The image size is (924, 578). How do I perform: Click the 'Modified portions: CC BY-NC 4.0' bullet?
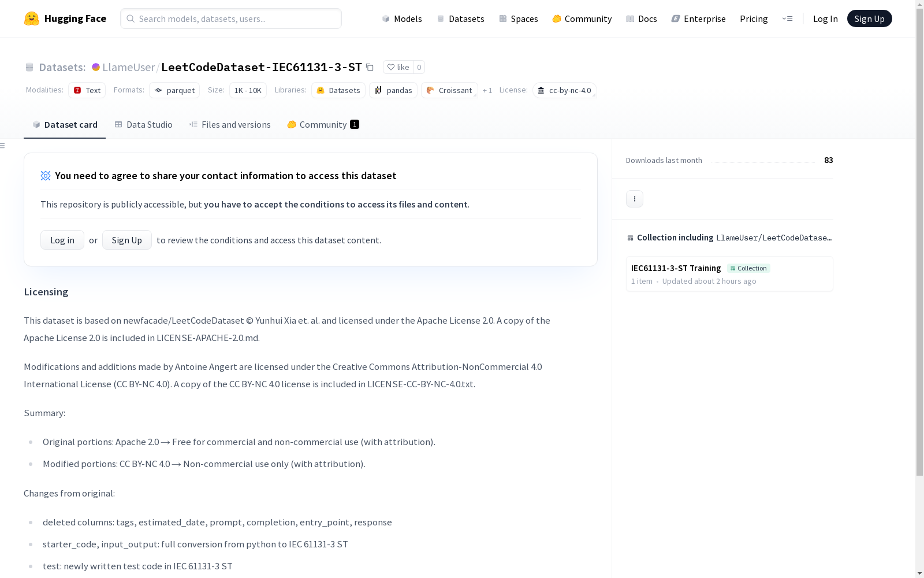pos(204,464)
